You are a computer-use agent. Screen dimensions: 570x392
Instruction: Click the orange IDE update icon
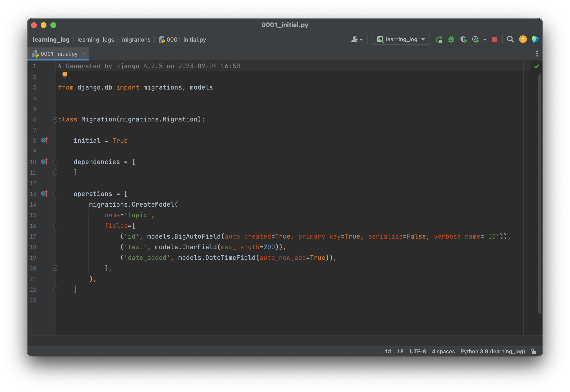click(x=523, y=39)
